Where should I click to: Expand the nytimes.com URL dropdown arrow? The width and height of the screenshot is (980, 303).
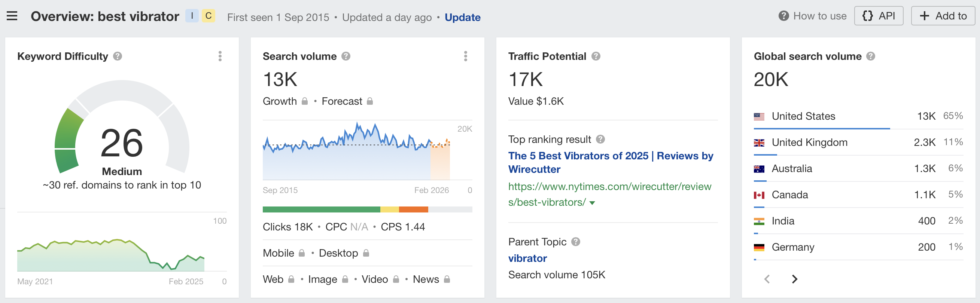[x=592, y=203]
